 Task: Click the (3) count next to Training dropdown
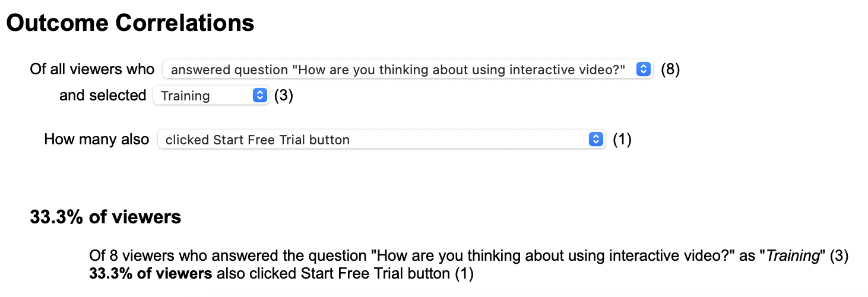pos(284,96)
